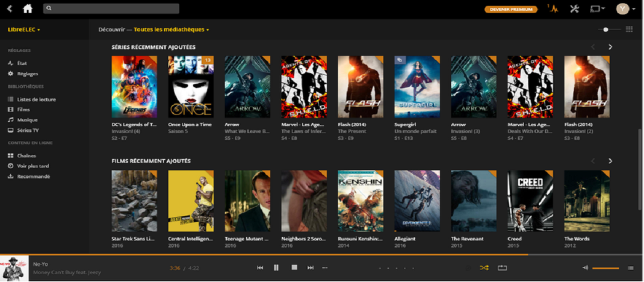This screenshot has height=282, width=644.
Task: Go to the Plex home icon
Action: (28, 8)
